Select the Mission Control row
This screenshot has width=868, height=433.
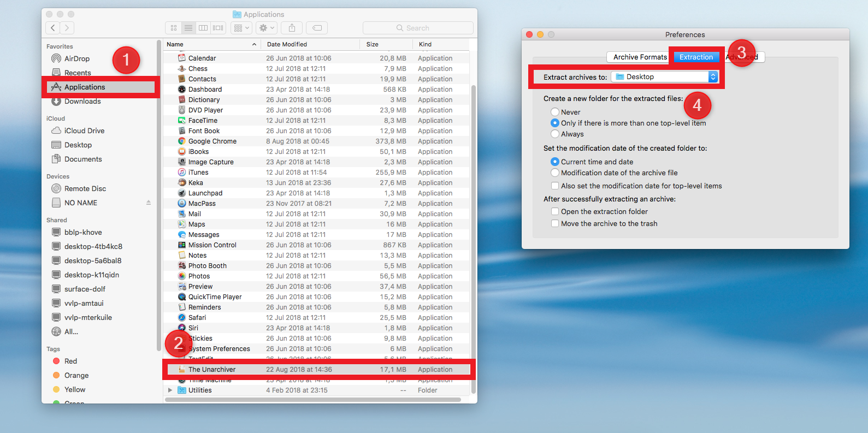coord(316,245)
